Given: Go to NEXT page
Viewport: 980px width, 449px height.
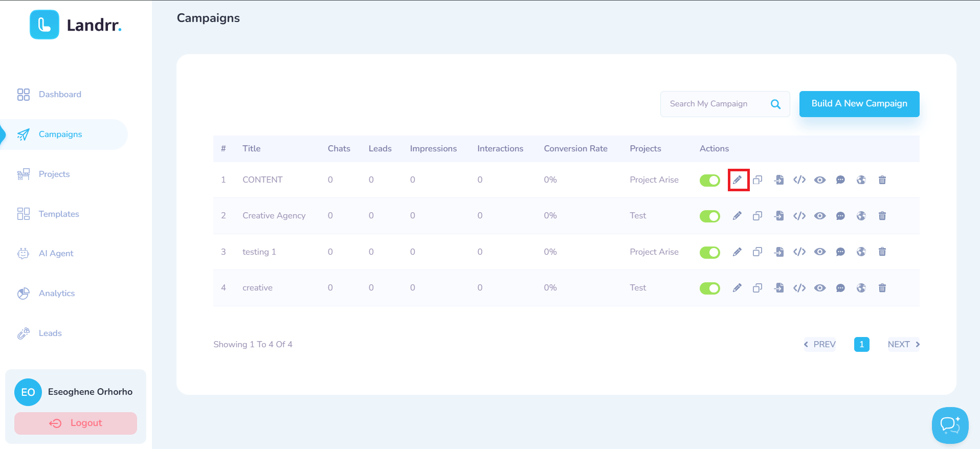Looking at the screenshot, I should tap(904, 345).
